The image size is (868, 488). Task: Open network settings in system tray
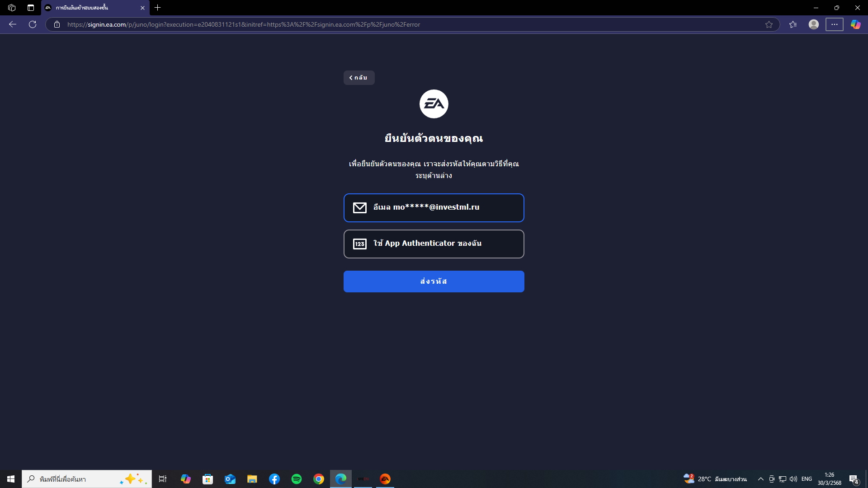pyautogui.click(x=783, y=479)
